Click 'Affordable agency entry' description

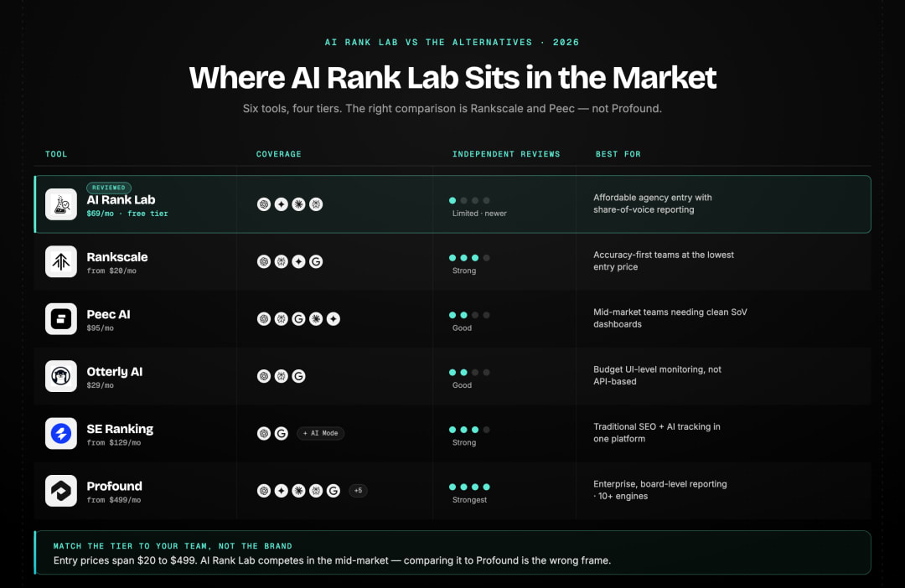653,204
